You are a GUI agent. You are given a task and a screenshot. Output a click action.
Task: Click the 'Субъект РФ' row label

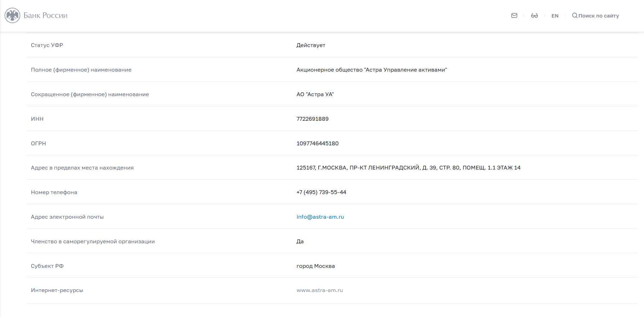tap(47, 266)
